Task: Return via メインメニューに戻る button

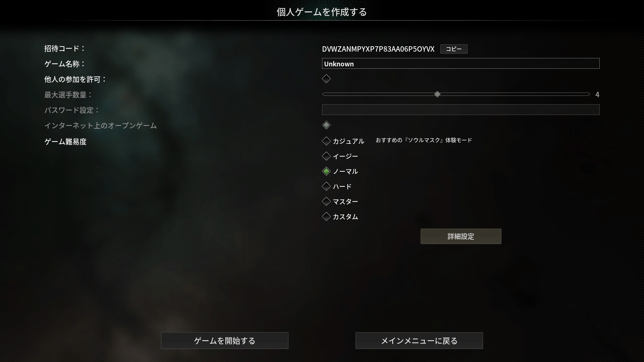Action: (419, 341)
